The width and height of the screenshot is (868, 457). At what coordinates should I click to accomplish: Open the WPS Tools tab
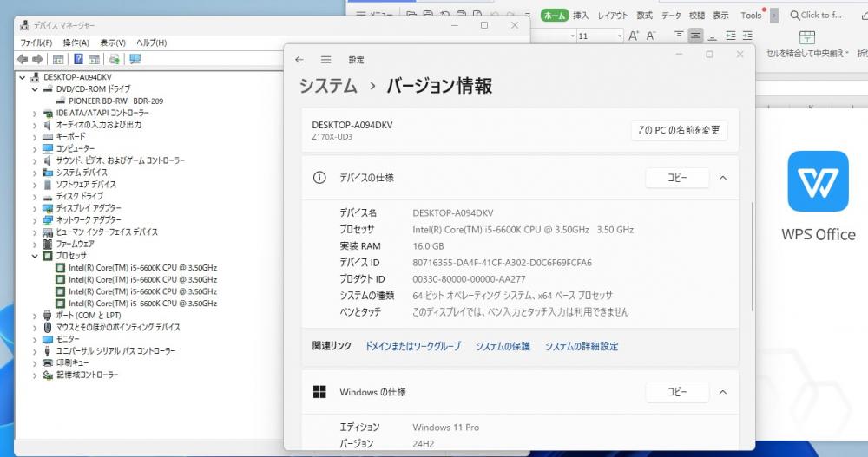click(751, 16)
